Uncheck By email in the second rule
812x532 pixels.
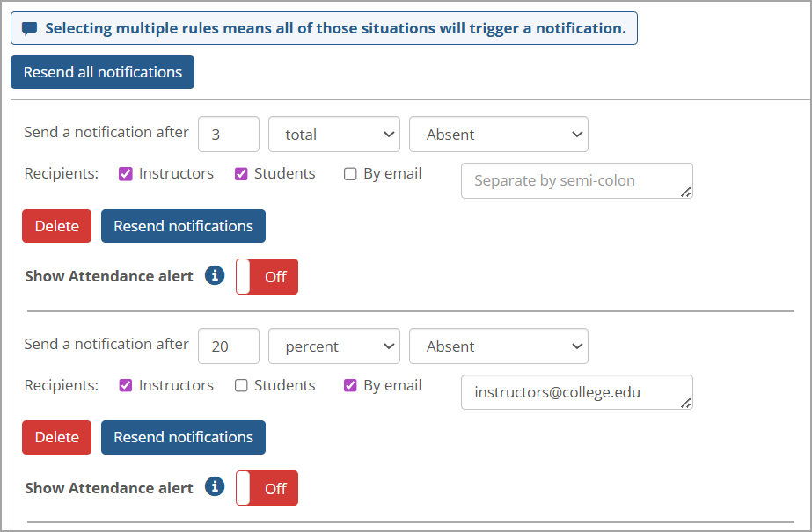tap(350, 385)
